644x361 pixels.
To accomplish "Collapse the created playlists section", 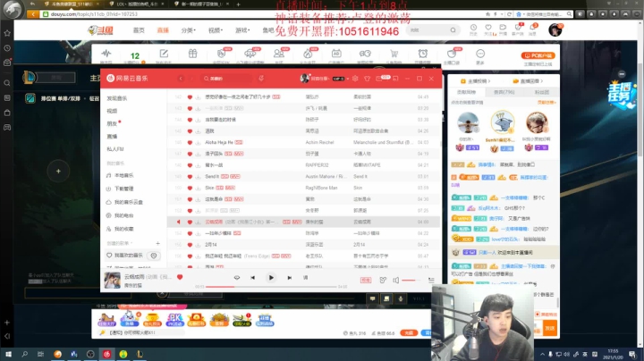I will [x=119, y=243].
